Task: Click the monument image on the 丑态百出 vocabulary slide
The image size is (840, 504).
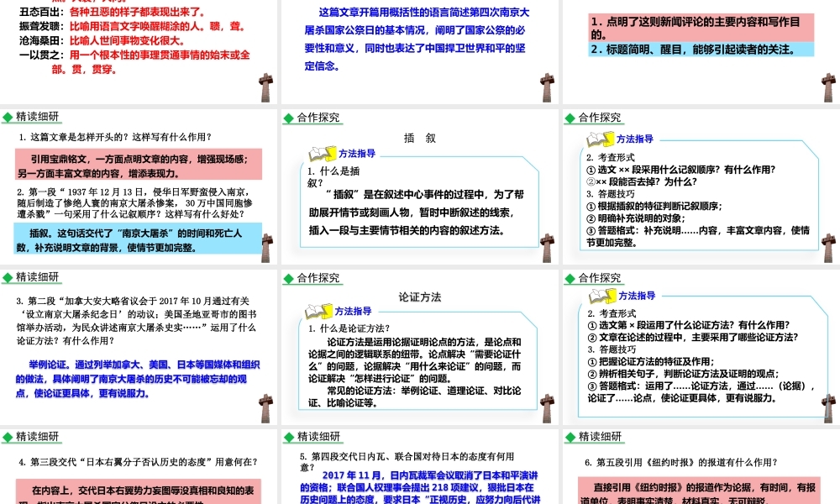Action: click(x=266, y=88)
